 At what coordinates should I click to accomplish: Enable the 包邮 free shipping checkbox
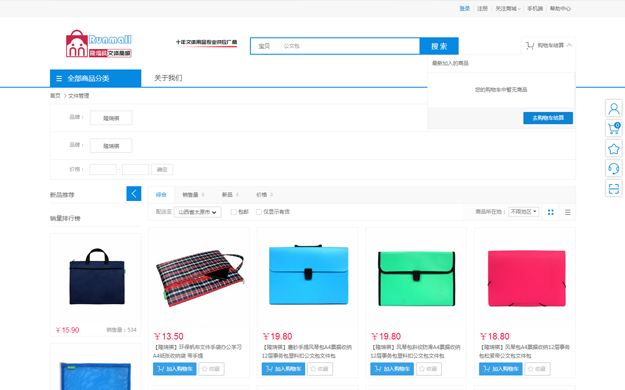[x=234, y=212]
